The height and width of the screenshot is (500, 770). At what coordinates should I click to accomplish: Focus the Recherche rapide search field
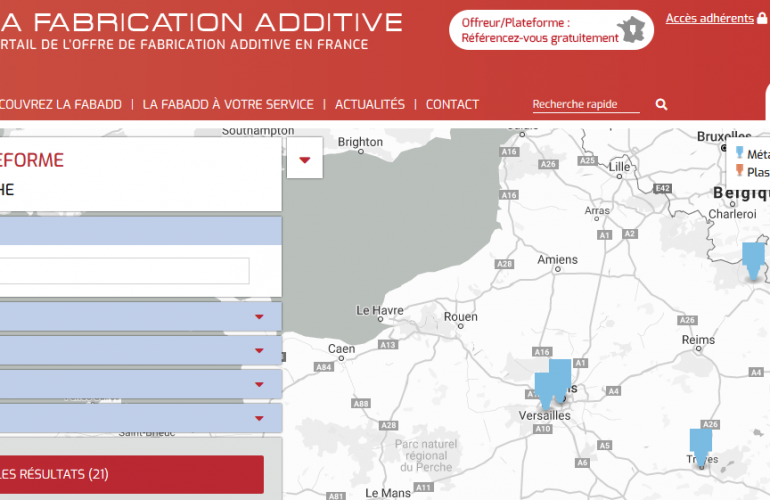coord(585,105)
